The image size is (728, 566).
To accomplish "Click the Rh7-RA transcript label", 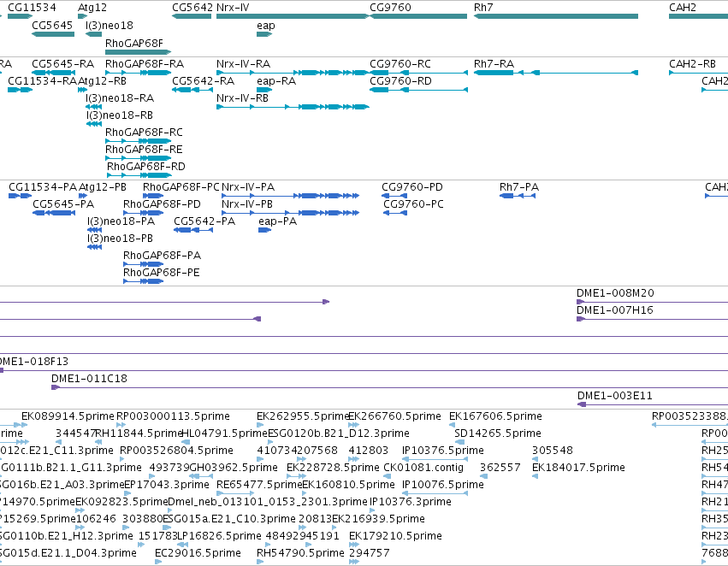I will (494, 63).
